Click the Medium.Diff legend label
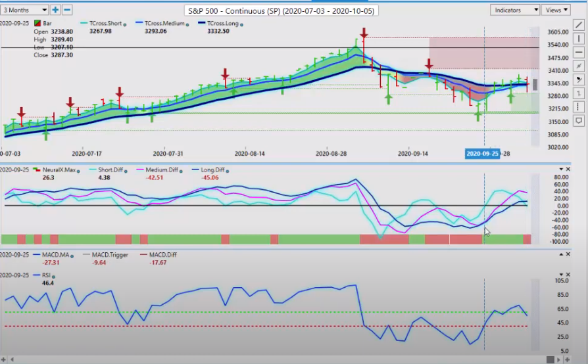Image resolution: width=588 pixels, height=364 pixels. click(162, 170)
